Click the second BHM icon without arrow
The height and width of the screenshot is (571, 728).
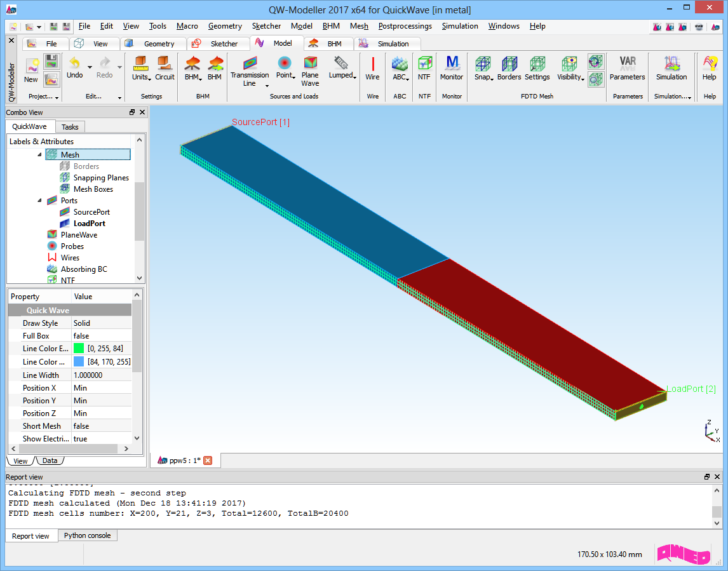point(215,64)
